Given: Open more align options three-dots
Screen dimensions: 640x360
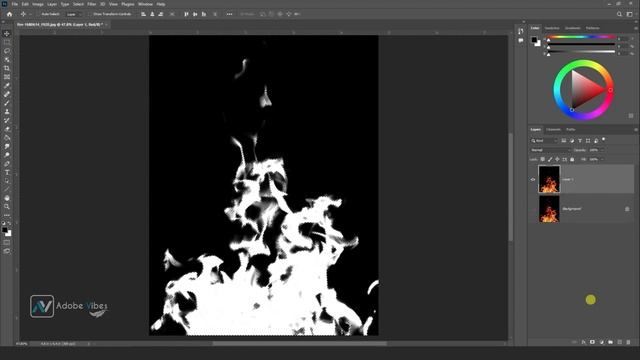Looking at the screenshot, I should pyautogui.click(x=229, y=14).
